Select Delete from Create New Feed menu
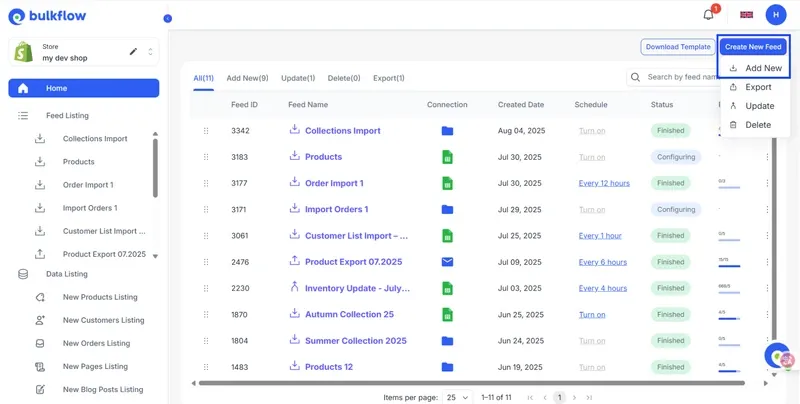800x404 pixels. pos(755,125)
